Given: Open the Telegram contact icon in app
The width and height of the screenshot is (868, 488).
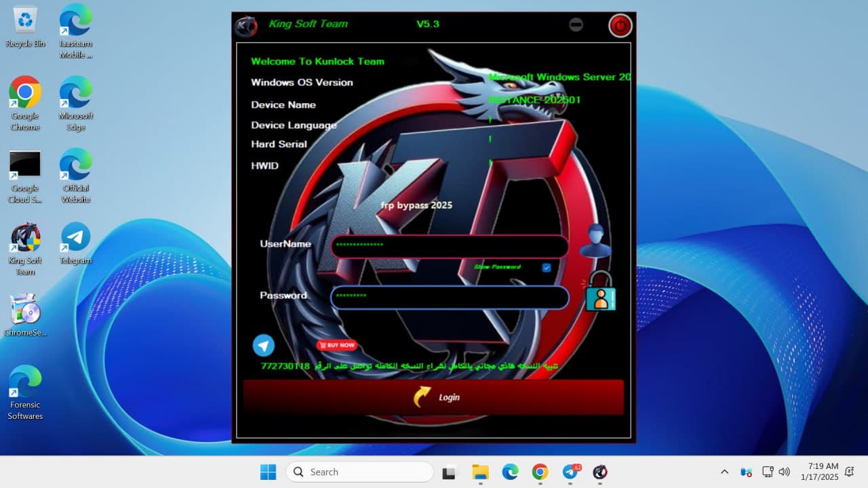Looking at the screenshot, I should pos(264,345).
